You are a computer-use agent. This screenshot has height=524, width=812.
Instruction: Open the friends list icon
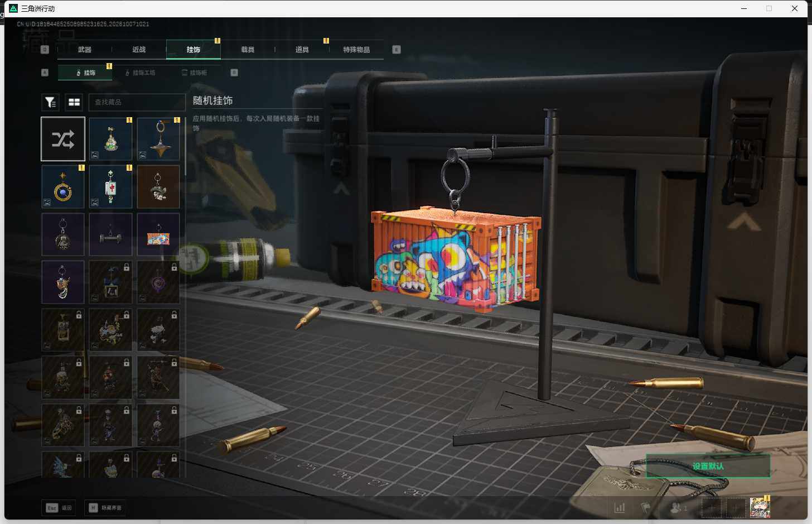tap(677, 507)
